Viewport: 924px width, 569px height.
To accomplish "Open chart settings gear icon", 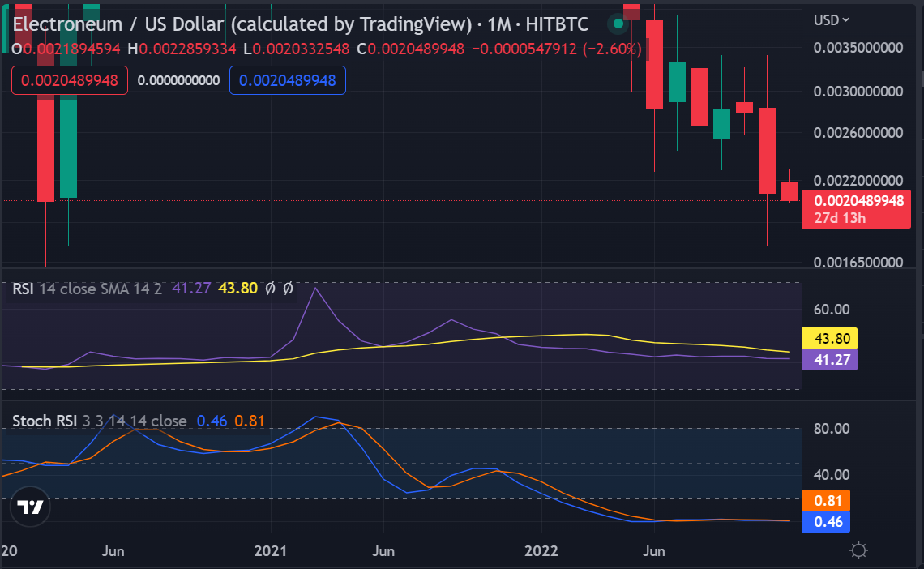I will [x=858, y=550].
